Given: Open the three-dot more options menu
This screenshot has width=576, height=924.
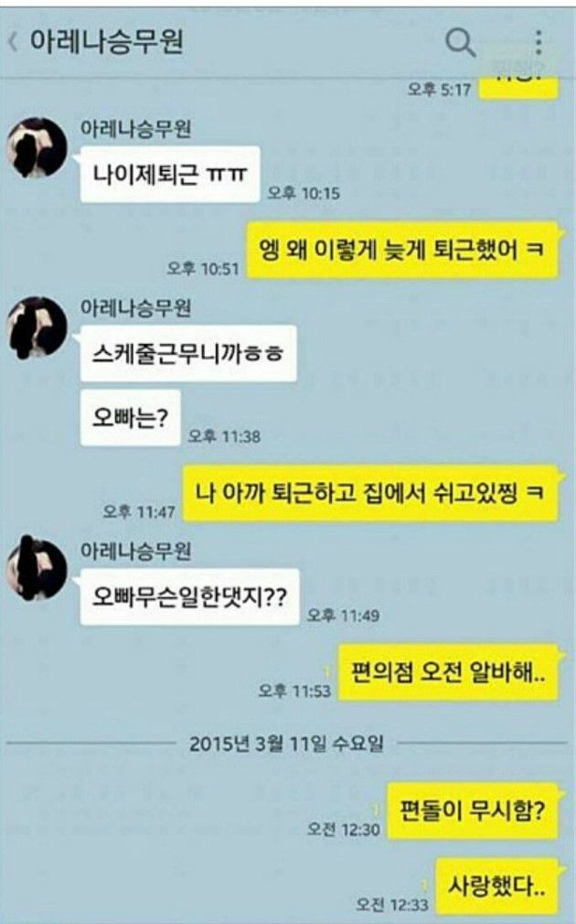Looking at the screenshot, I should coord(539,42).
